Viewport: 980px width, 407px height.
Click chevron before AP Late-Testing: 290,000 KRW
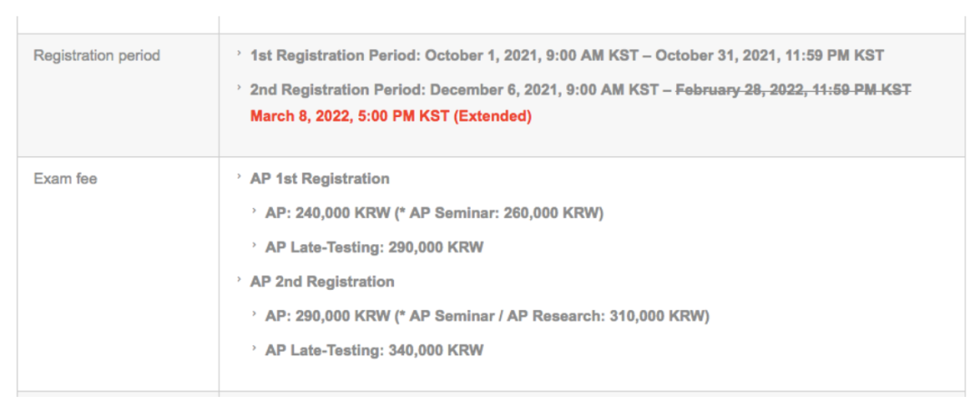click(x=254, y=245)
